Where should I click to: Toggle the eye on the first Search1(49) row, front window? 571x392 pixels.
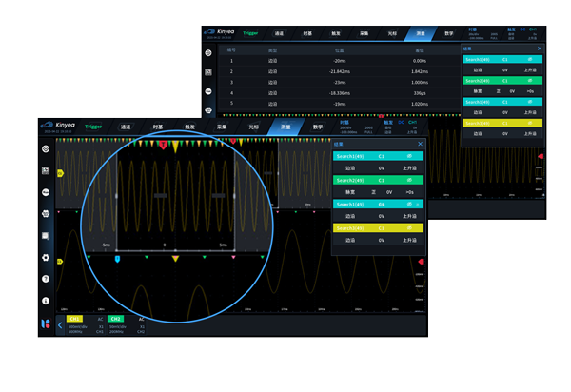coord(409,156)
